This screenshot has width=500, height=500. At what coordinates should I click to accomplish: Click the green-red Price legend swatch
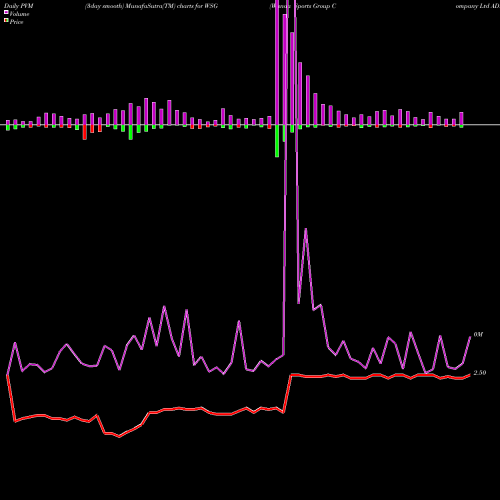(6, 21)
